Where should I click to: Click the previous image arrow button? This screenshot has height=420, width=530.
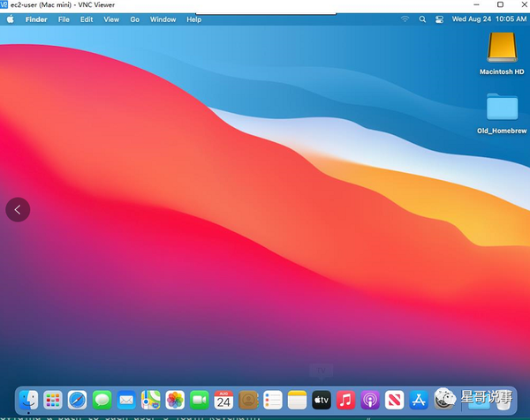[18, 210]
